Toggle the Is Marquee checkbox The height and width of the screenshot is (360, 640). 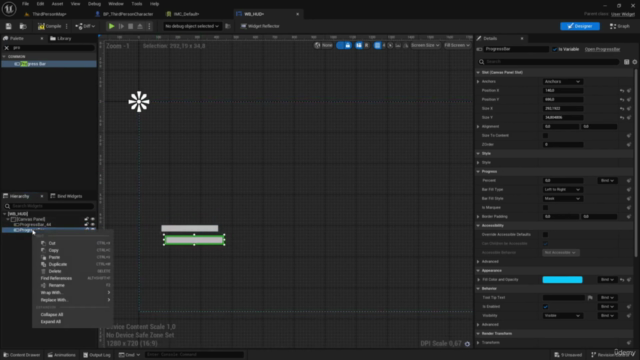545,207
